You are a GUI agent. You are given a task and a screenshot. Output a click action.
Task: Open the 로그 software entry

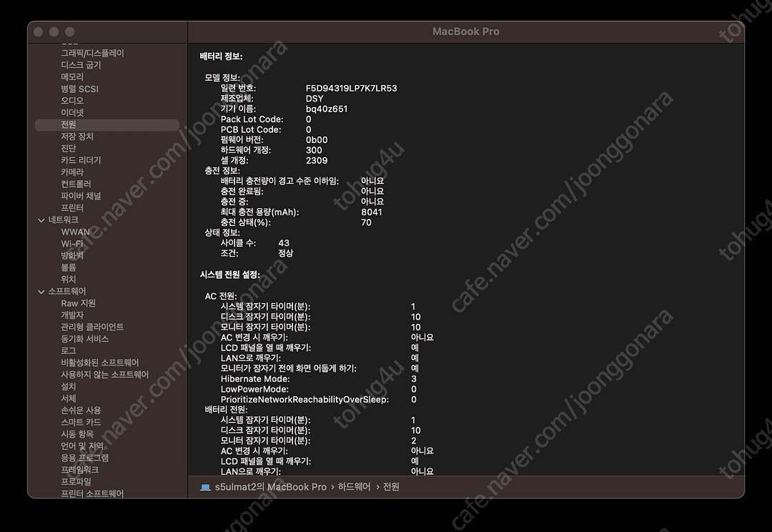[x=69, y=351]
